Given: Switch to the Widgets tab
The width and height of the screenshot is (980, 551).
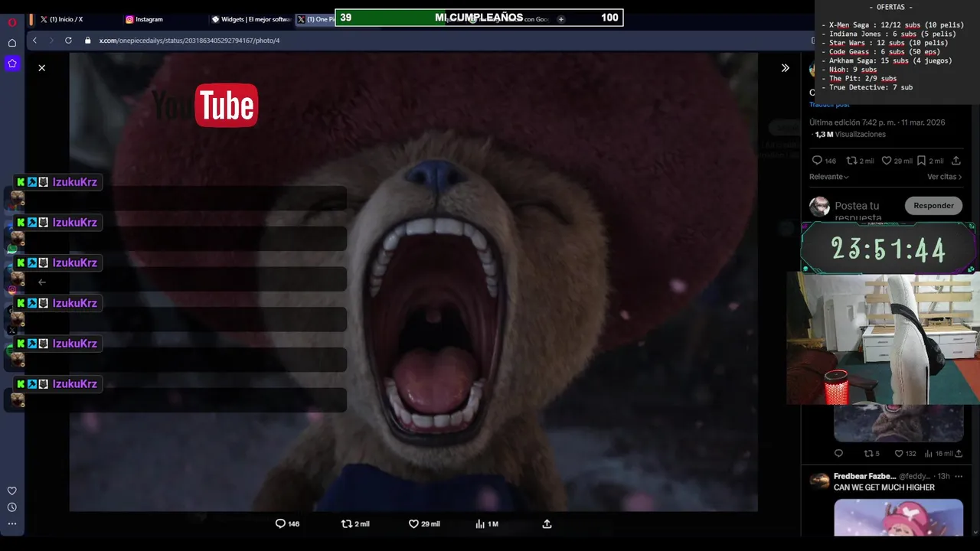Looking at the screenshot, I should pos(250,19).
